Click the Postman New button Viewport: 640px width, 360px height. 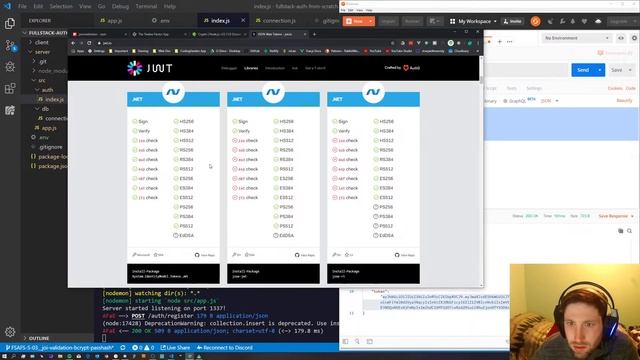click(x=355, y=21)
